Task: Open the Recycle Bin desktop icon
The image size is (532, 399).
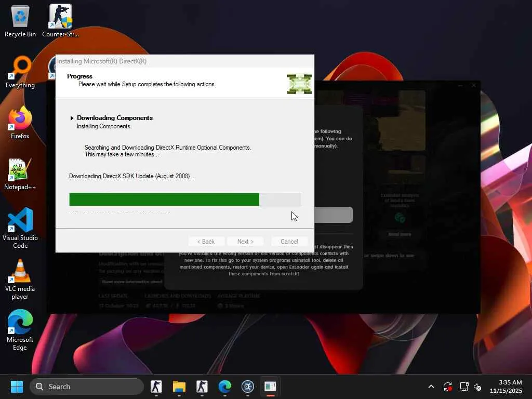Action: click(x=20, y=21)
